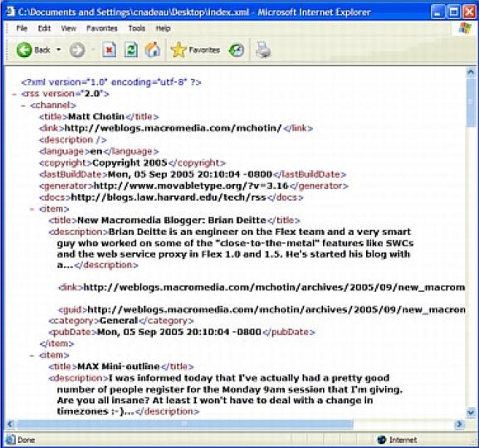The image size is (479, 448).
Task: Click the blogs.law.harvard.edu docs URL text
Action: pos(169,197)
